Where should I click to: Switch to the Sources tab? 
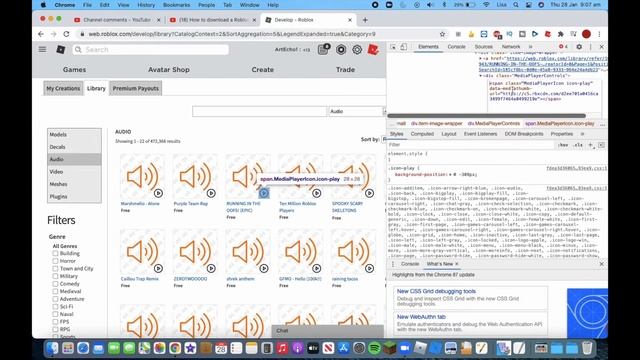pyautogui.click(x=484, y=47)
